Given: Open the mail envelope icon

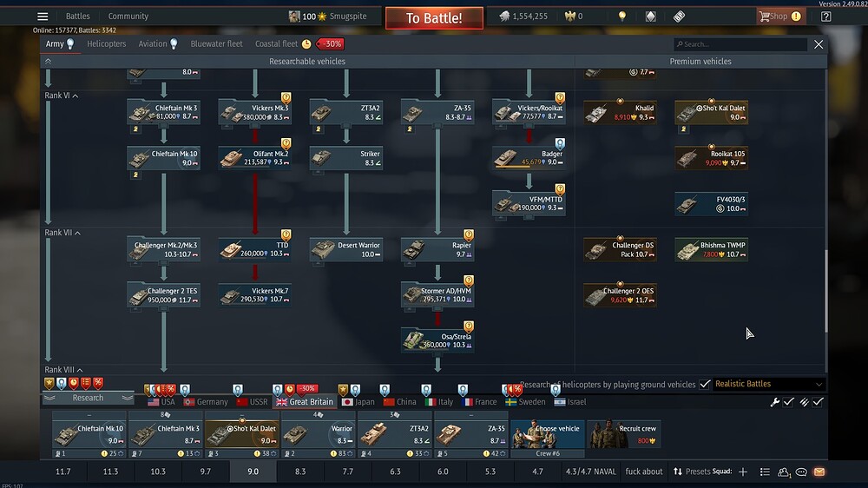Looking at the screenshot, I should 819,472.
